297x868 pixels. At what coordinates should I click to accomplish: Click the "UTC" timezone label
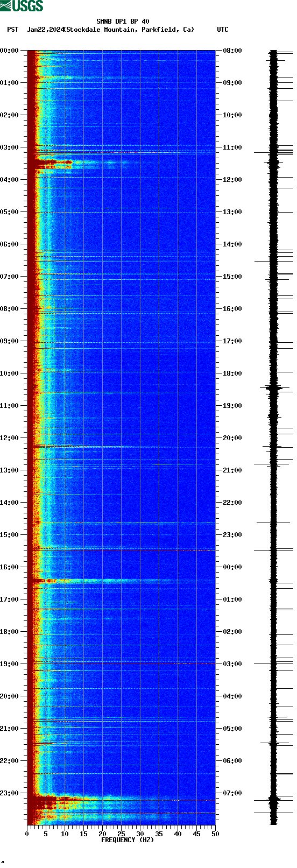point(222,30)
